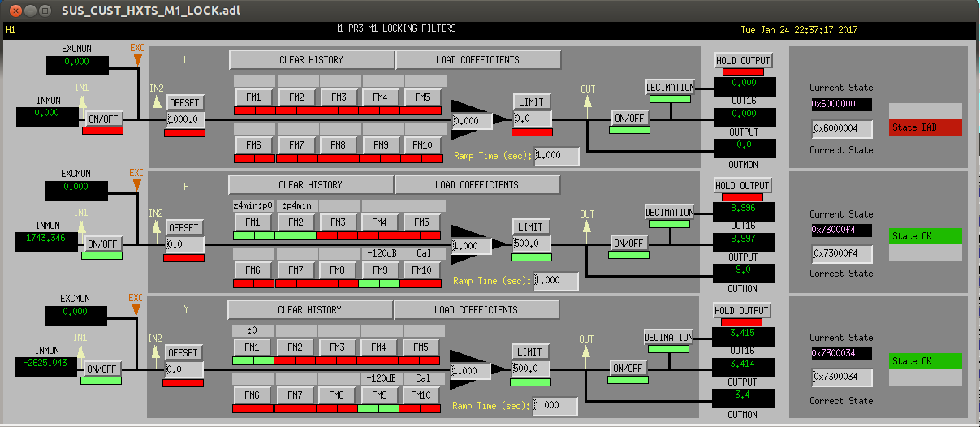Toggle FM1 filter in the Y row

click(x=253, y=347)
